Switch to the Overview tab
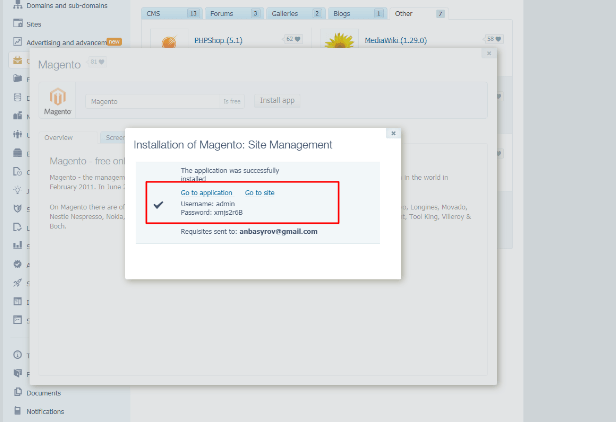This screenshot has height=422, width=616. tap(58, 137)
